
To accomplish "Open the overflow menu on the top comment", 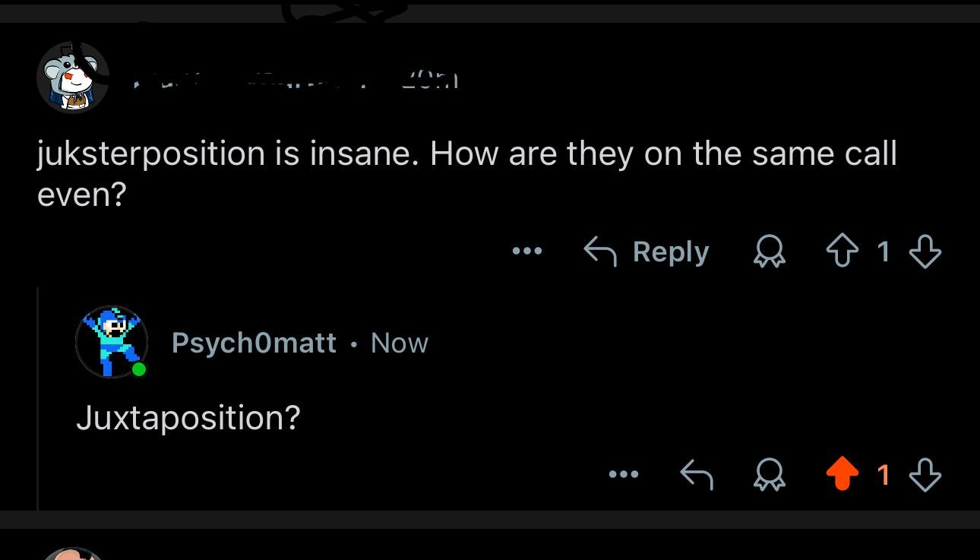I will [527, 252].
